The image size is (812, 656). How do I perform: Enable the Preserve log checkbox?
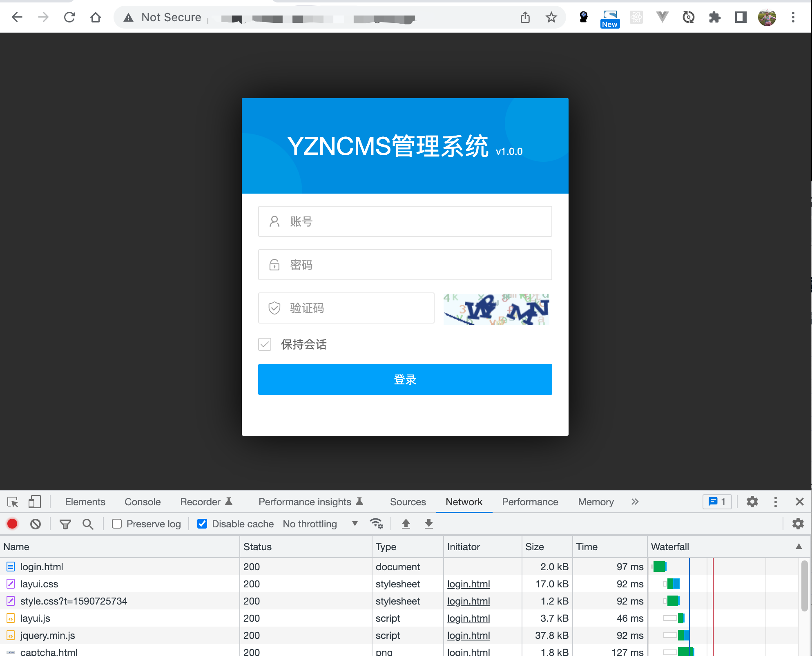[x=117, y=523]
